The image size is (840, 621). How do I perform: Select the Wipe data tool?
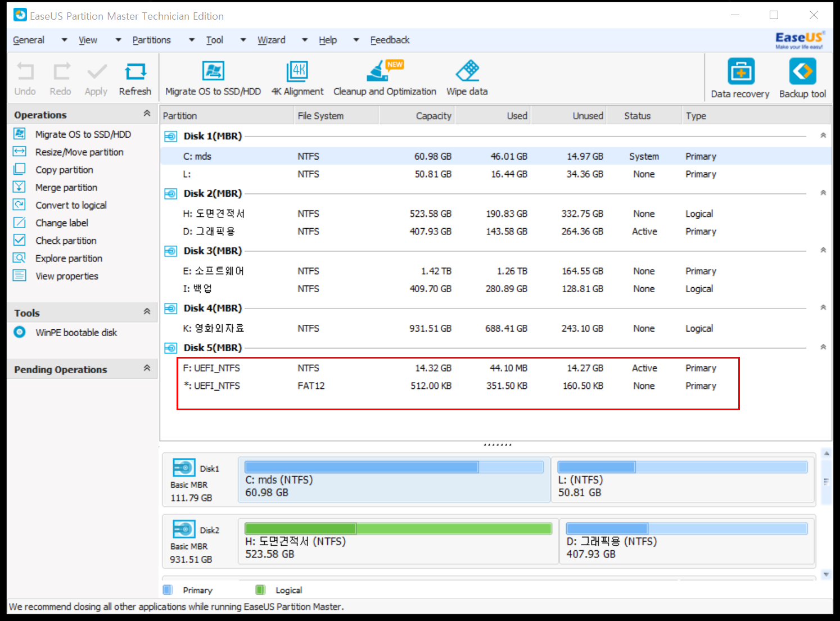tap(467, 79)
